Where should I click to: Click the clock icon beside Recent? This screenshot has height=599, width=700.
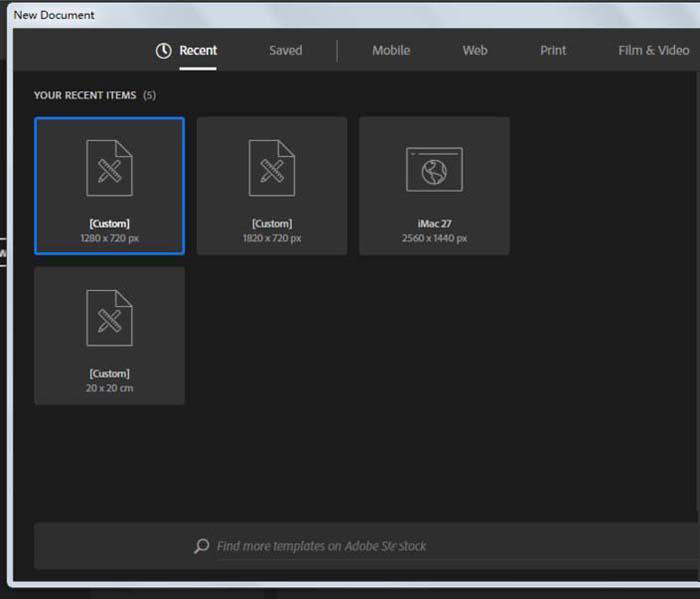pyautogui.click(x=163, y=51)
